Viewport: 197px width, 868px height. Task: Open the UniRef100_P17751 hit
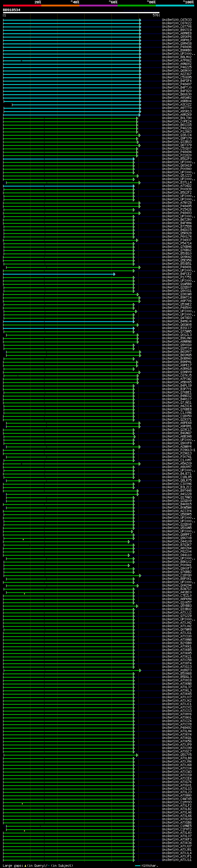click(x=177, y=277)
